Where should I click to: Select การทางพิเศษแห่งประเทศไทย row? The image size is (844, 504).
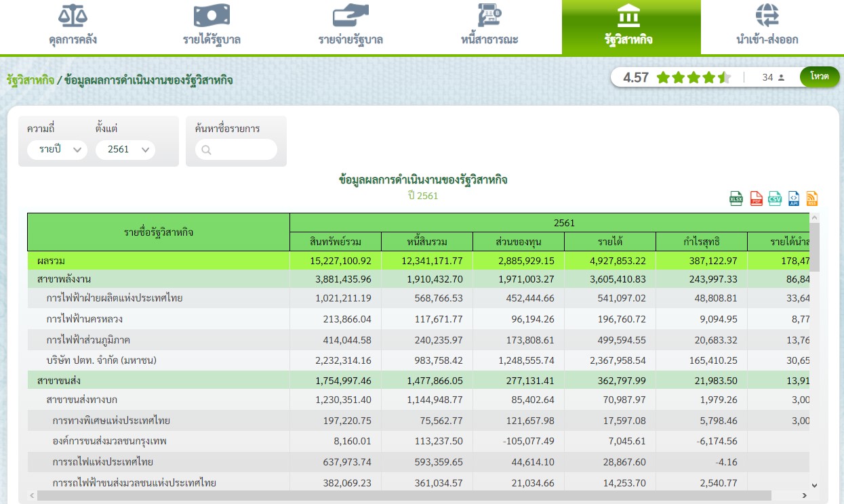click(x=419, y=421)
